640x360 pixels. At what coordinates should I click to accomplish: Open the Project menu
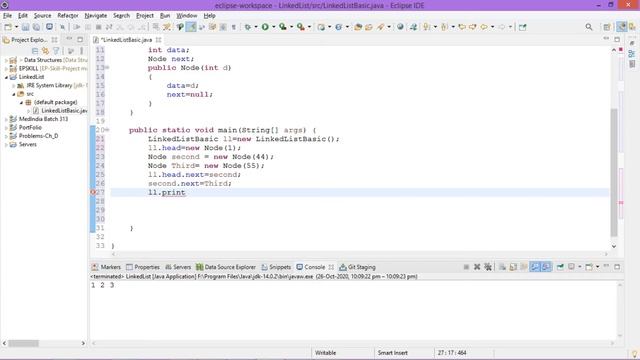pos(145,16)
